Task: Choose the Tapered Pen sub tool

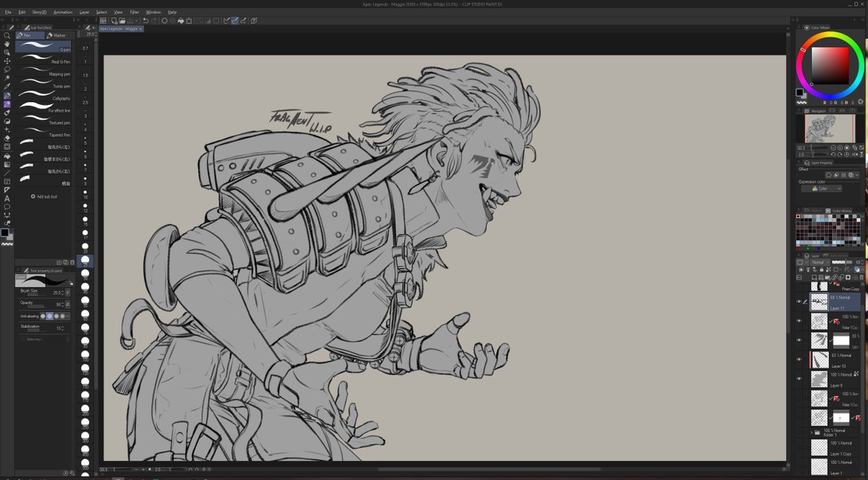Action: tap(43, 134)
